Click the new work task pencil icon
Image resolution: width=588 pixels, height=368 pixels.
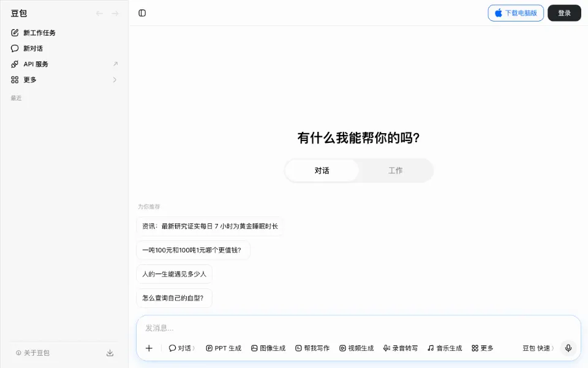15,33
